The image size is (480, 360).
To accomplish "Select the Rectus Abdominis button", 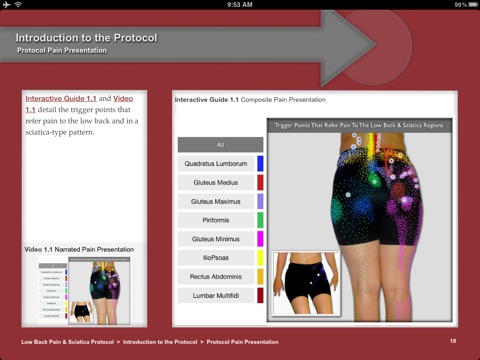I will [x=216, y=277].
